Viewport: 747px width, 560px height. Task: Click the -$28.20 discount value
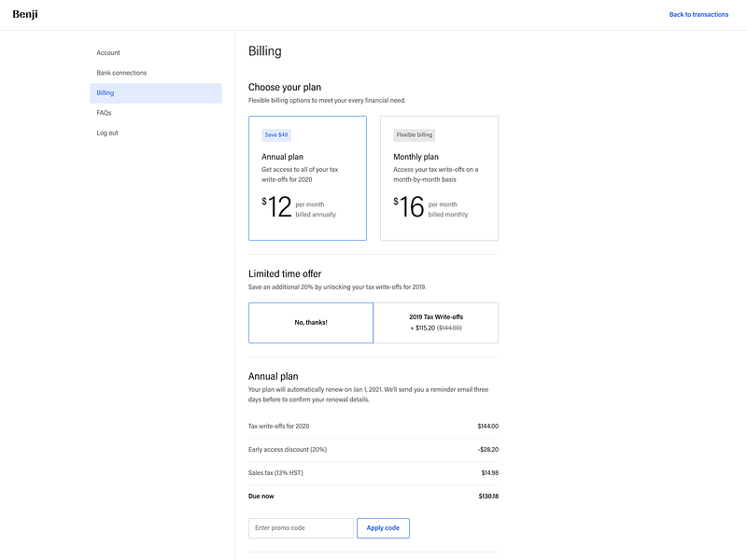coord(488,450)
